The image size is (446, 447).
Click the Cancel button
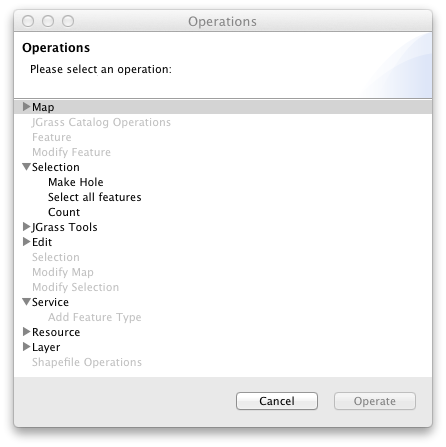pos(277,401)
